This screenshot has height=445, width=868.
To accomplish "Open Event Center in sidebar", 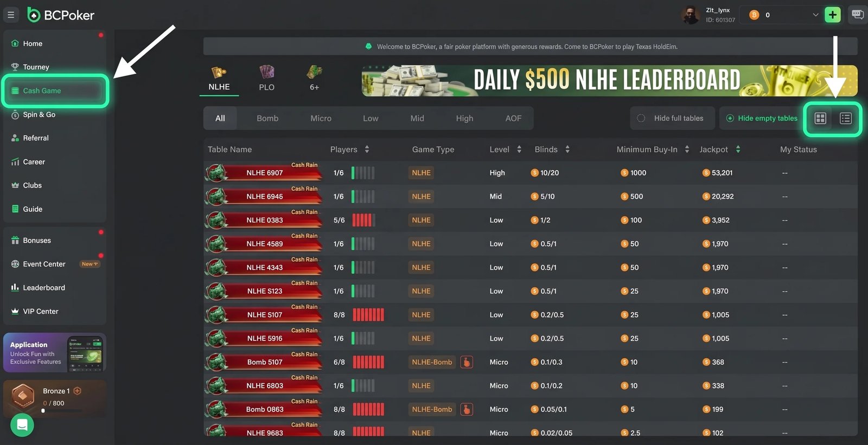I will (54, 264).
